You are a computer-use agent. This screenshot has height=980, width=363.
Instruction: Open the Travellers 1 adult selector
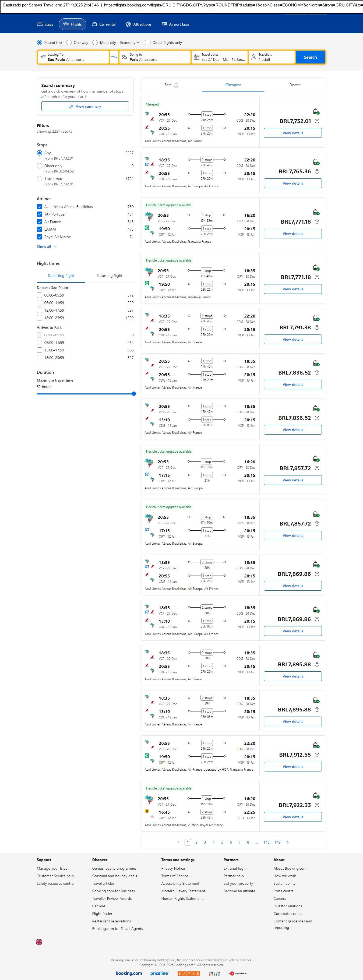pyautogui.click(x=271, y=57)
